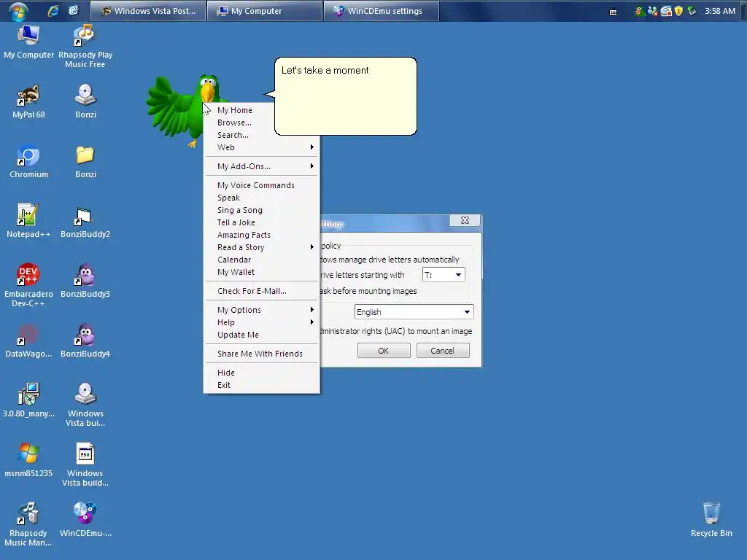This screenshot has height=560, width=747.
Task: Close the WinCDEmu settings dialog
Action: click(x=465, y=220)
